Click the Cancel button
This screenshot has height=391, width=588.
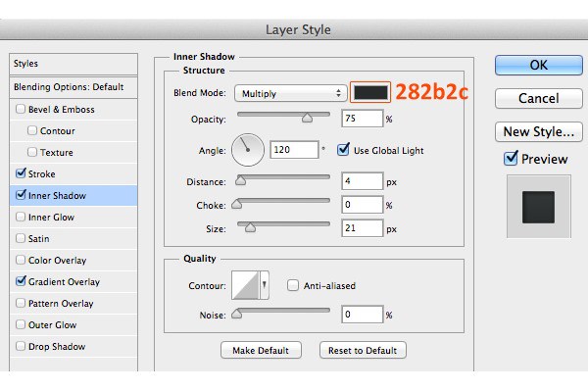(539, 98)
